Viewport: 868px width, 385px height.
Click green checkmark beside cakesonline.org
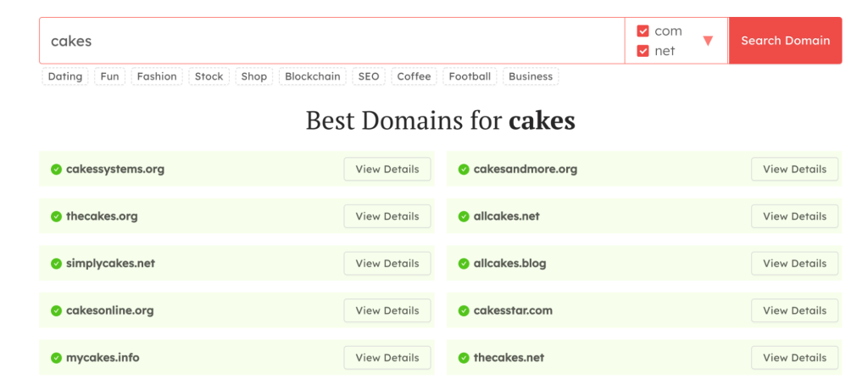click(56, 310)
